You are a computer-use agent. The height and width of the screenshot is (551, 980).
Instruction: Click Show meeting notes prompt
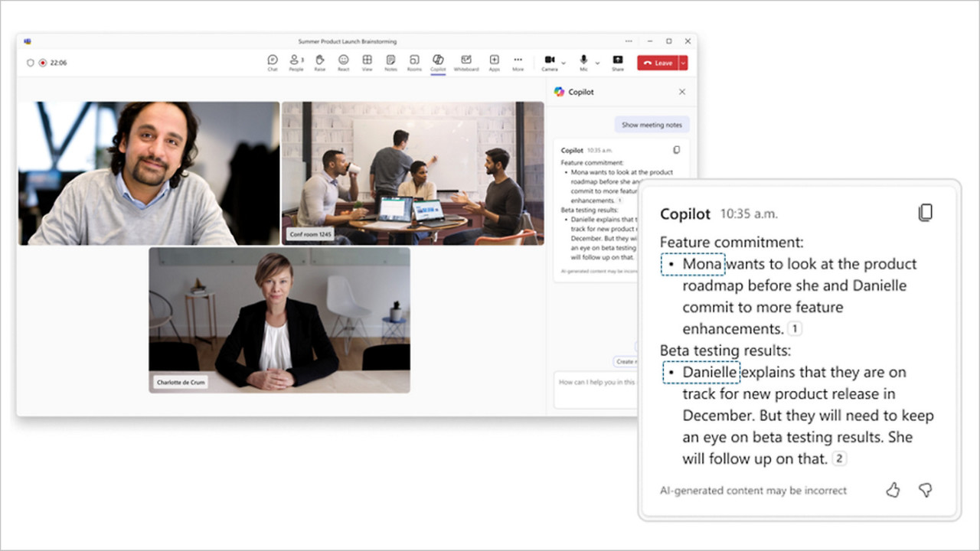[x=652, y=125]
